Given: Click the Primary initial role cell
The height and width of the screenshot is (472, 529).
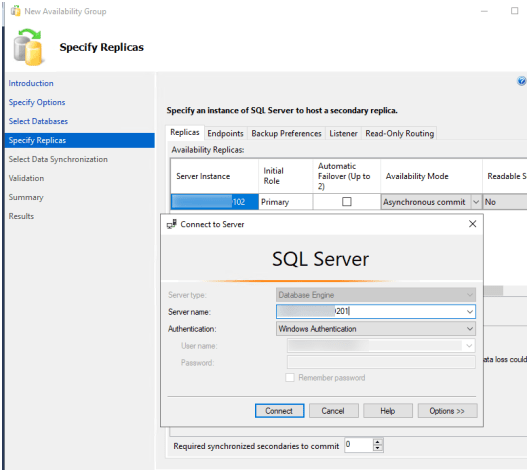Looking at the screenshot, I should [286, 202].
